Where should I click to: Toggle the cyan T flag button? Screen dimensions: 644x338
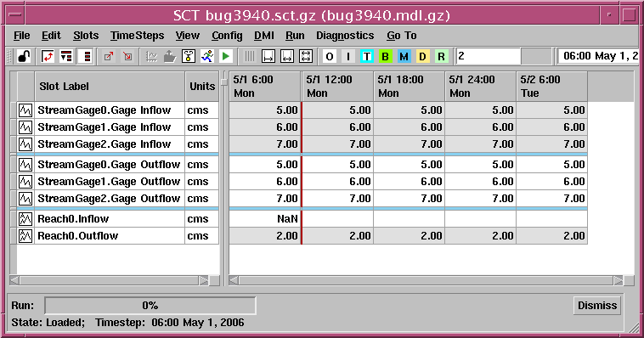pyautogui.click(x=367, y=56)
